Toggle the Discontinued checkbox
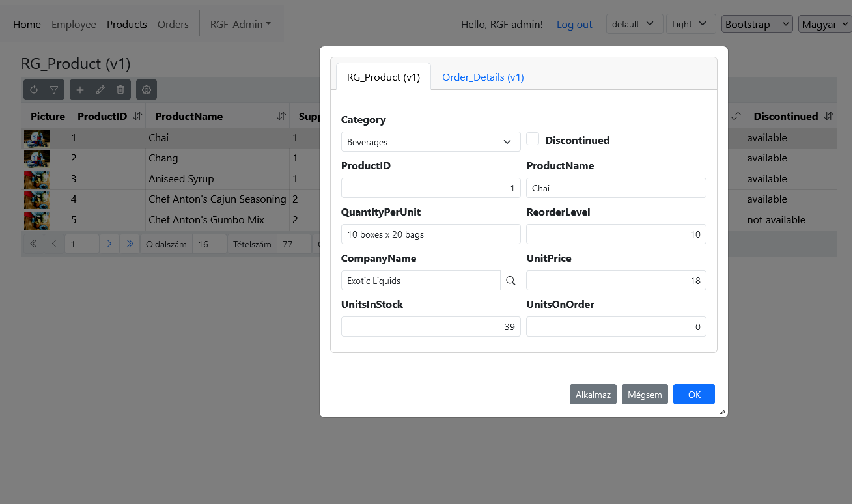 pyautogui.click(x=533, y=139)
